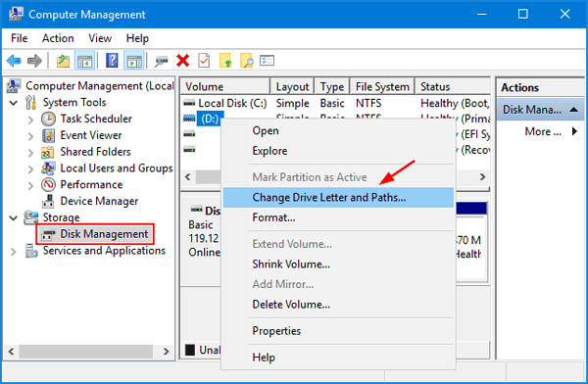Toggle Show/Hide Console Tree toolbar icon
This screenshot has height=384, width=588.
click(84, 61)
